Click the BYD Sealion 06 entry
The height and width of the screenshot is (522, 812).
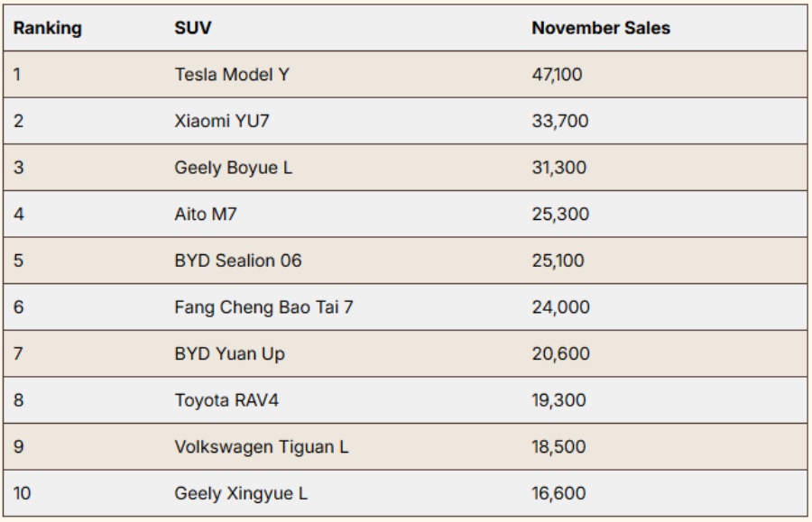(x=238, y=261)
